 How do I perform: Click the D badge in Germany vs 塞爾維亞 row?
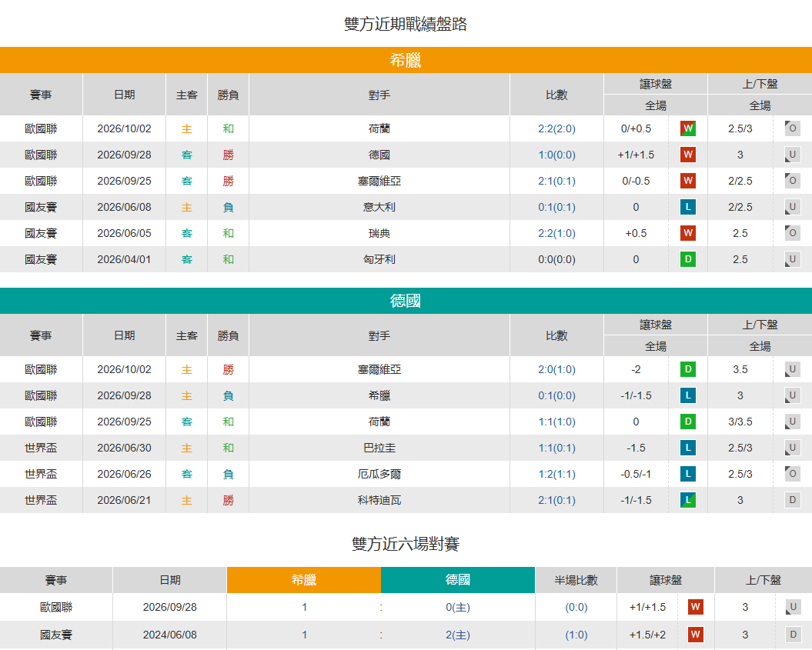[688, 369]
